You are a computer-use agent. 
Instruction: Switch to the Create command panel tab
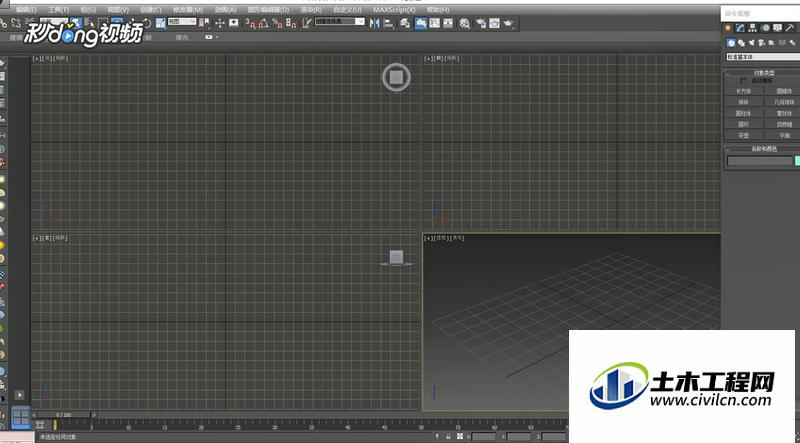(728, 28)
